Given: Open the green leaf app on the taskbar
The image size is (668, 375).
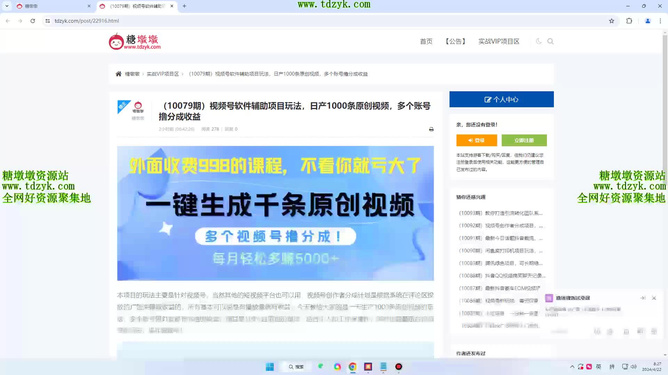Looking at the screenshot, I should pos(320,366).
